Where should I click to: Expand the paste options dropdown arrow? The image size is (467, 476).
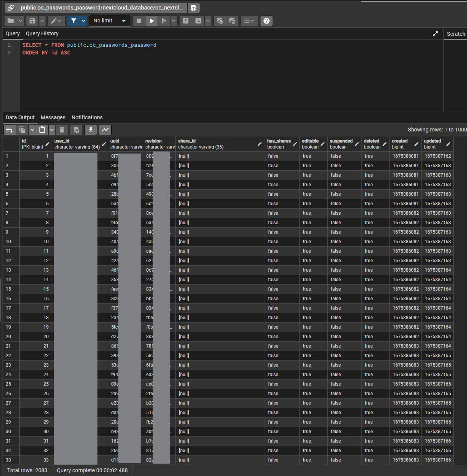pyautogui.click(x=52, y=130)
